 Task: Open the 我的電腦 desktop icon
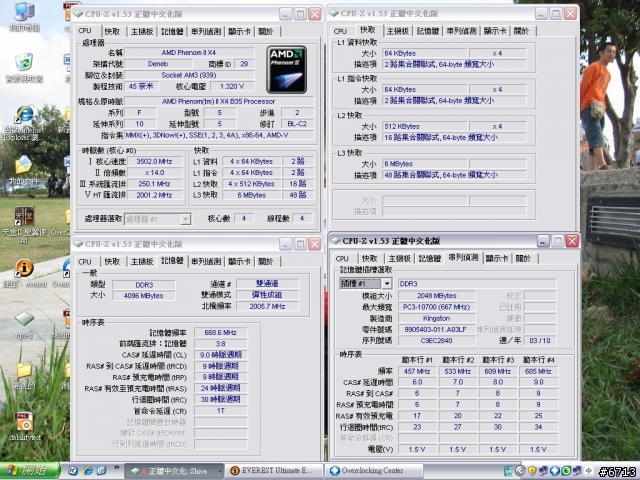pos(24,16)
